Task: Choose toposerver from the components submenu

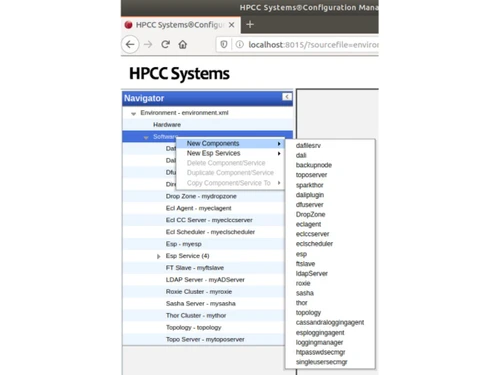Action: click(x=311, y=175)
